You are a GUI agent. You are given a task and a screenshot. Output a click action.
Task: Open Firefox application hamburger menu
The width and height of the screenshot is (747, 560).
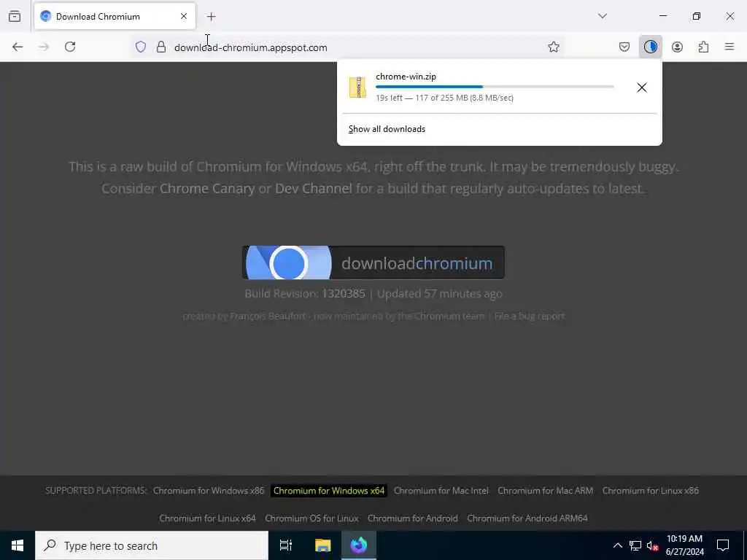pyautogui.click(x=729, y=47)
